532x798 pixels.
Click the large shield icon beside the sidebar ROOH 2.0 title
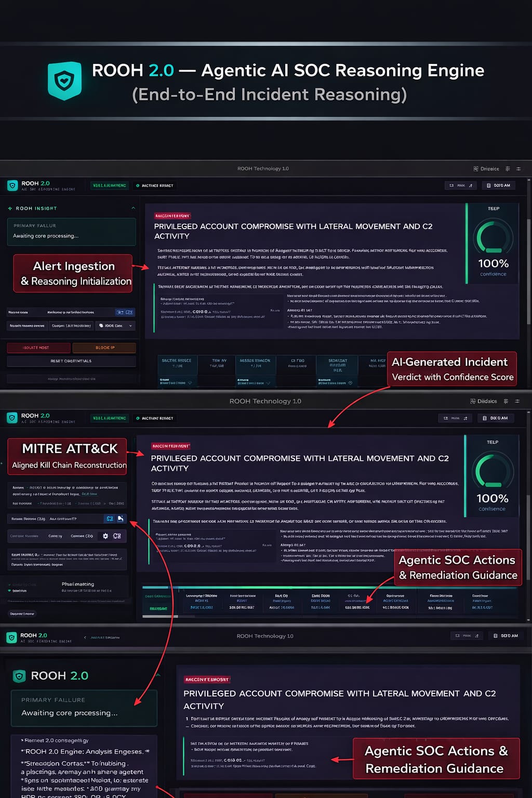pos(19,676)
